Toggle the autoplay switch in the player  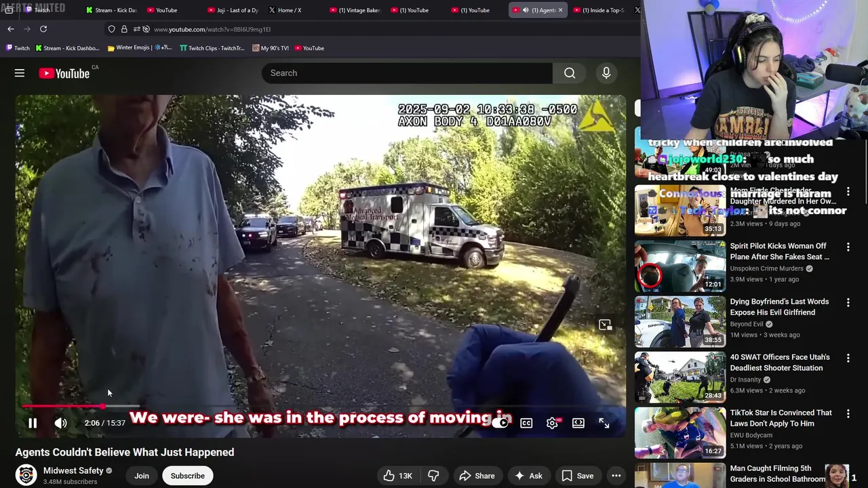(x=500, y=423)
